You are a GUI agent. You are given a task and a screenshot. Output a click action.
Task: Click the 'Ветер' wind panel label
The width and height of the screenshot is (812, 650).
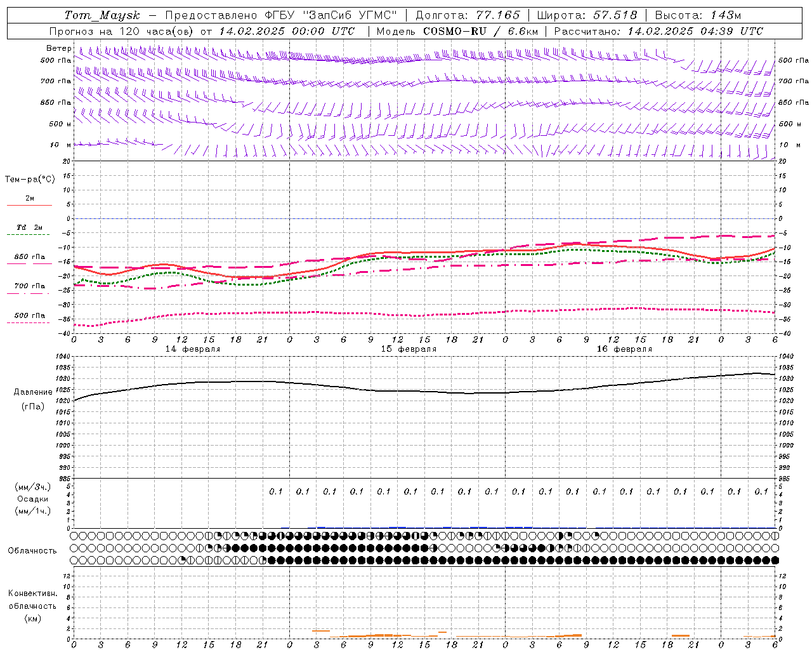pos(59,48)
